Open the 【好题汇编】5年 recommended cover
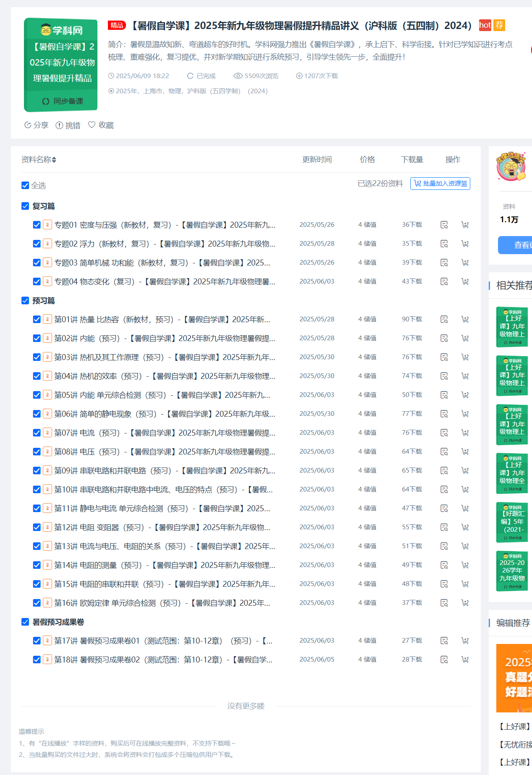 pyautogui.click(x=512, y=522)
